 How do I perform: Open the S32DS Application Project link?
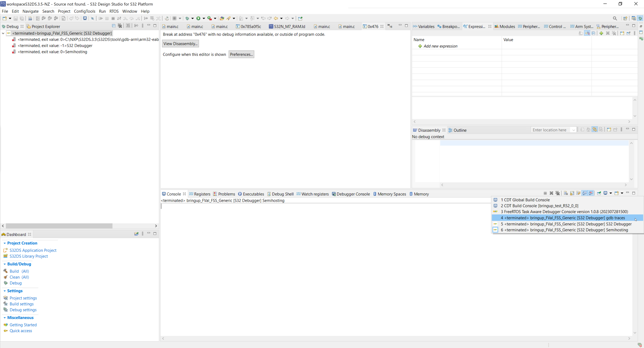click(x=33, y=250)
